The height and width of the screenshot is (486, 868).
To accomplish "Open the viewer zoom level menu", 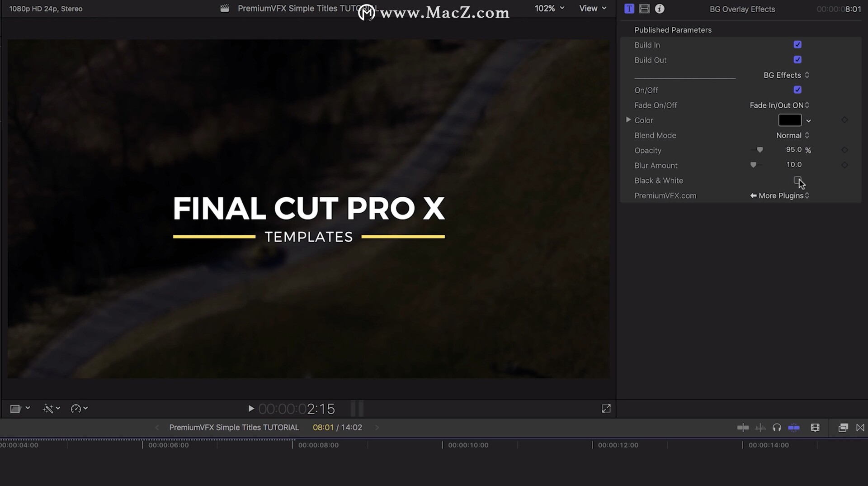I will tap(548, 8).
